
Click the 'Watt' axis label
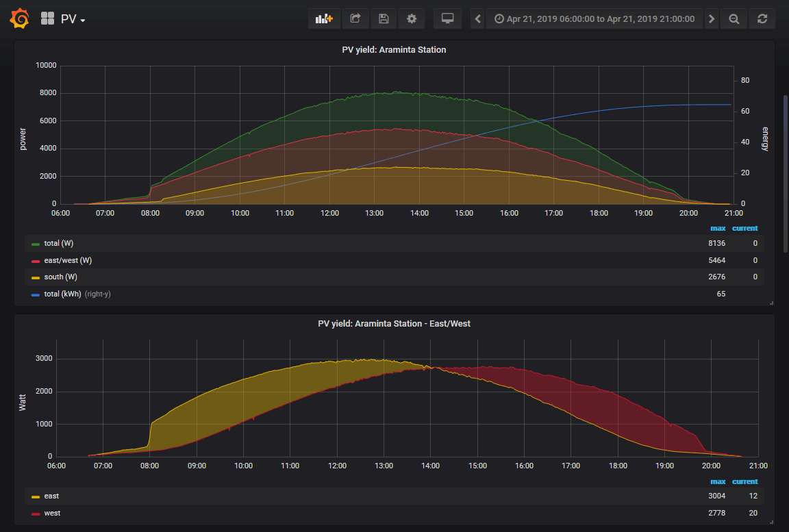[23, 403]
